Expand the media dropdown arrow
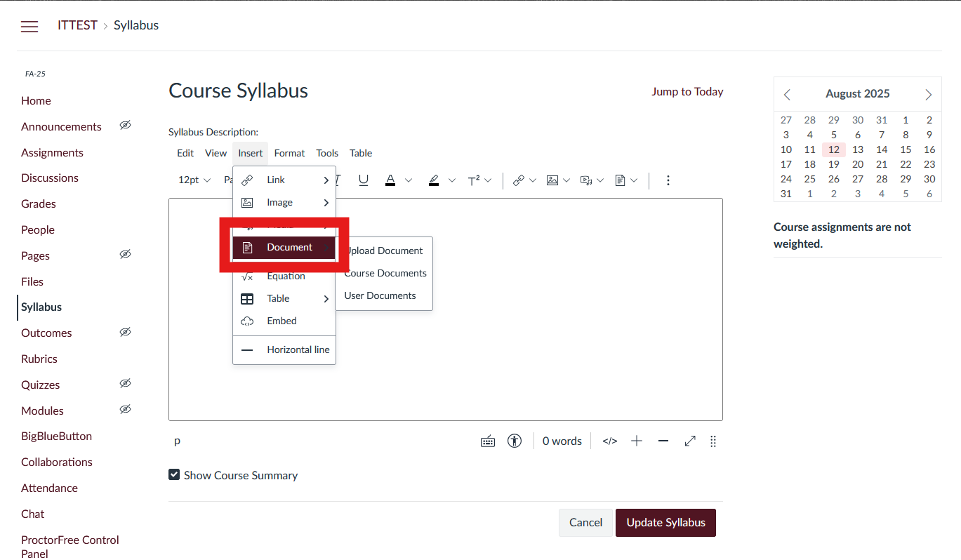 click(600, 180)
